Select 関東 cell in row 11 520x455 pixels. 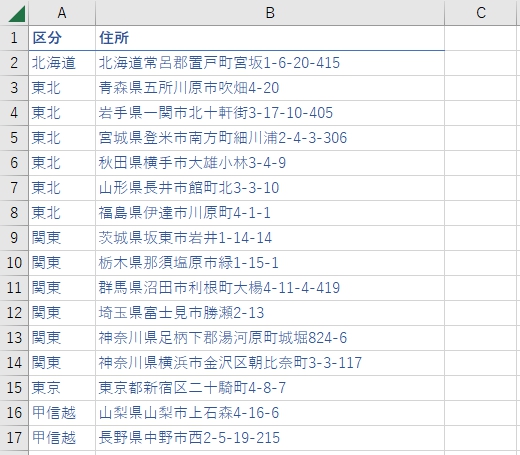point(62,288)
